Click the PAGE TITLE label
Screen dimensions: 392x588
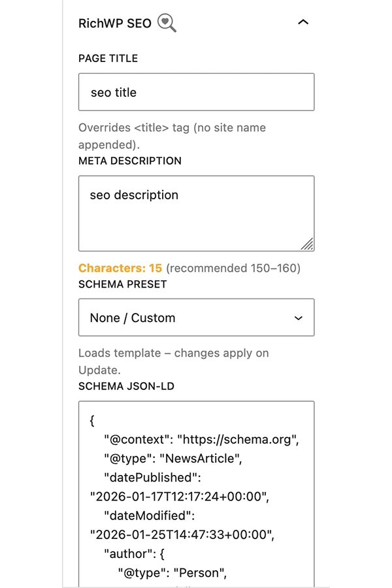pos(108,59)
